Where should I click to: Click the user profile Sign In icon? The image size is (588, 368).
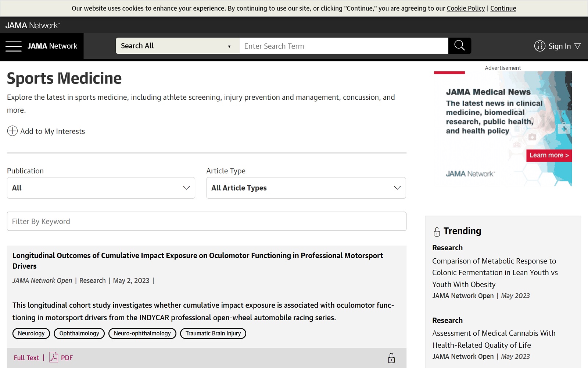[539, 46]
